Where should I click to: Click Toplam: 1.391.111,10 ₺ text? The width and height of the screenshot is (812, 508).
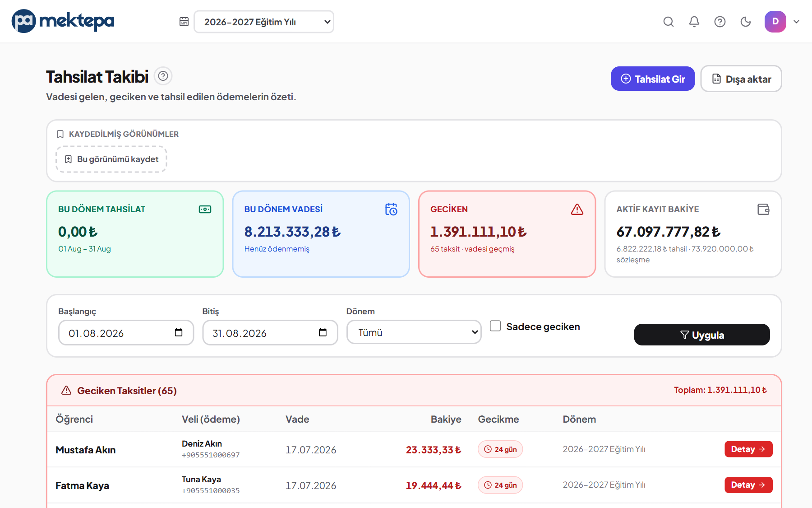(720, 390)
